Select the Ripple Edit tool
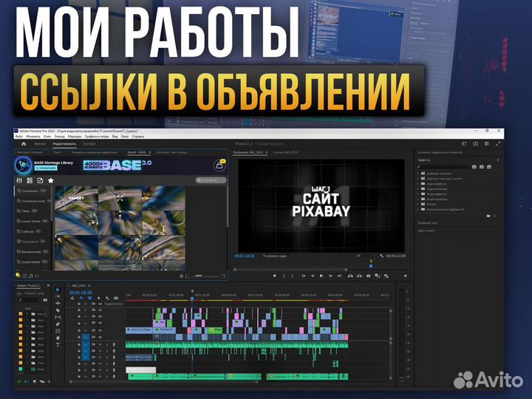 click(58, 304)
